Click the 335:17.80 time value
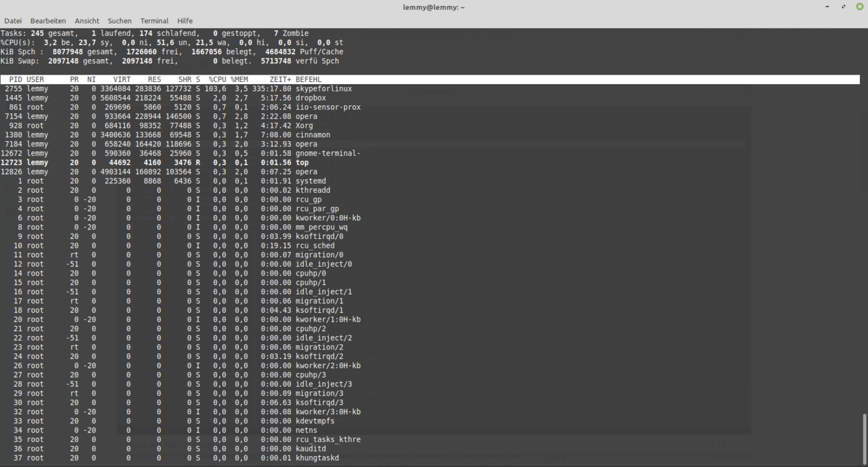This screenshot has width=868, height=467. coord(272,89)
